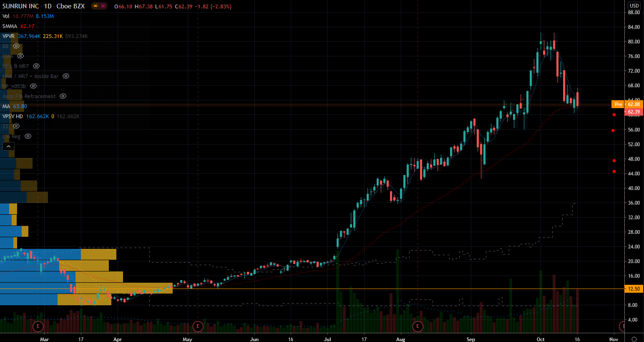
Task: Click the pre-market session sun icon
Action: click(x=96, y=6)
